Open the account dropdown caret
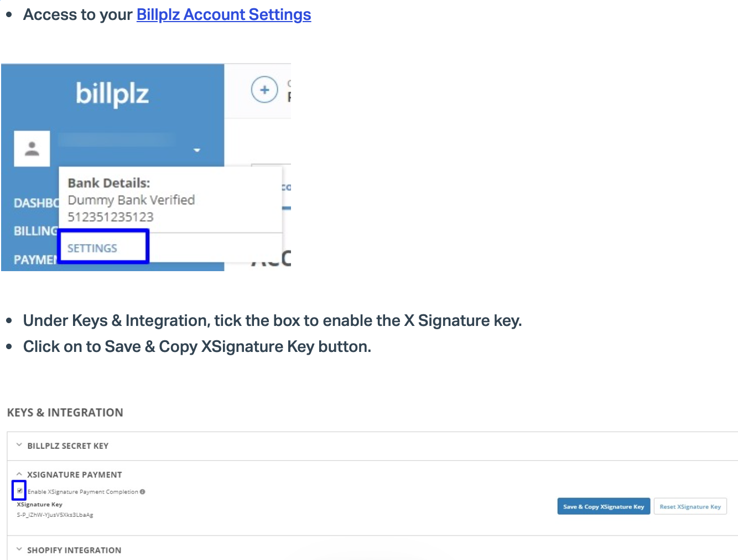 click(196, 150)
